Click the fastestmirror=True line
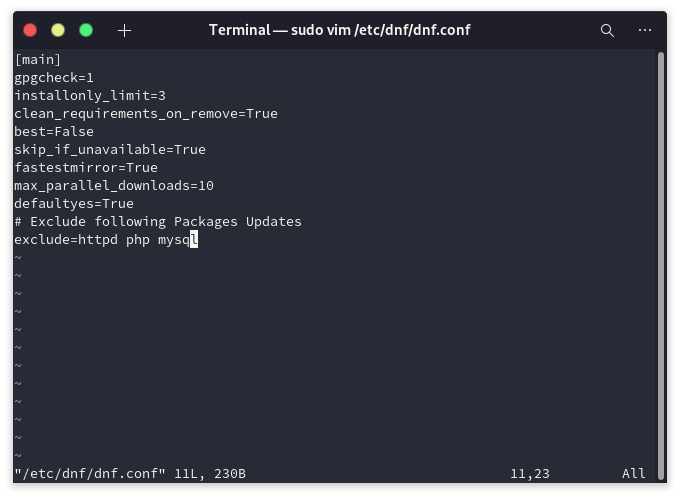Screen dimensions: 680x498 coord(86,167)
